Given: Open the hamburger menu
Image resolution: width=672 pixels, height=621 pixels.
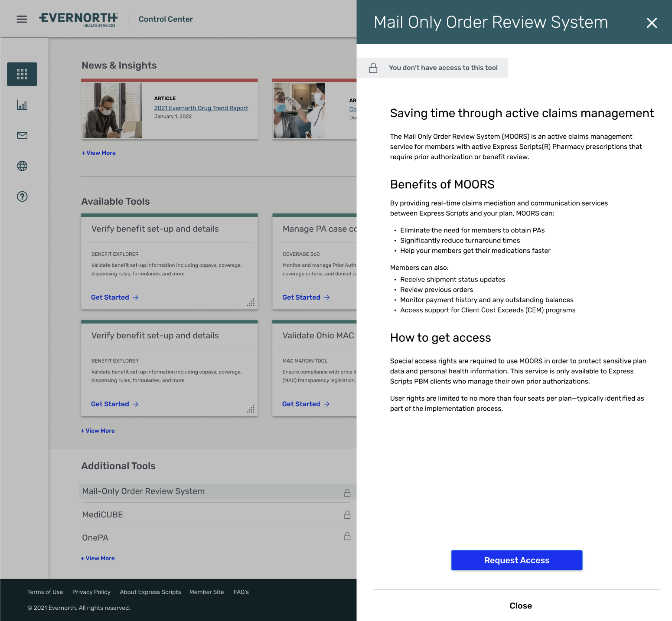Looking at the screenshot, I should 22,19.
